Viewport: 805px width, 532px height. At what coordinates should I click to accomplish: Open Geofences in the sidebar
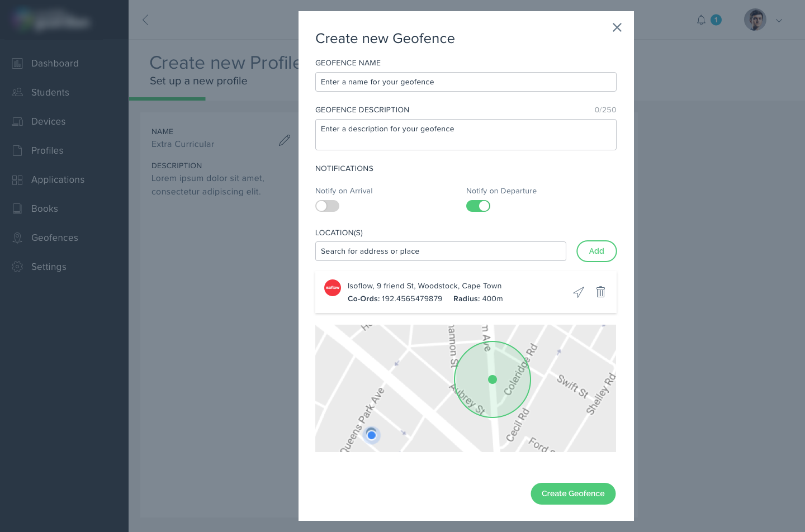(54, 238)
